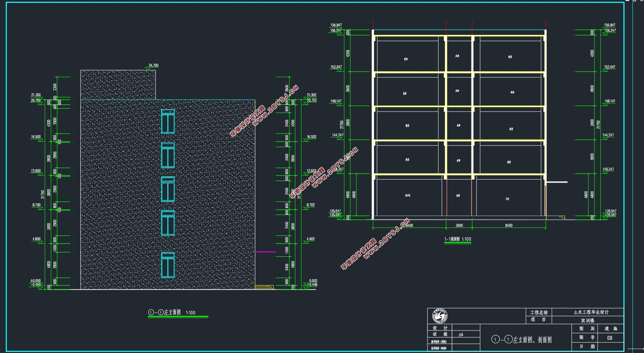
Task: Click the 设计 label in title block
Action: pyautogui.click(x=440, y=328)
